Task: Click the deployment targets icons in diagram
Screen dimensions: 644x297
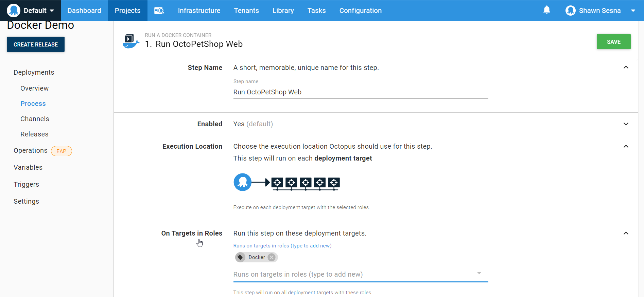Action: [x=306, y=183]
